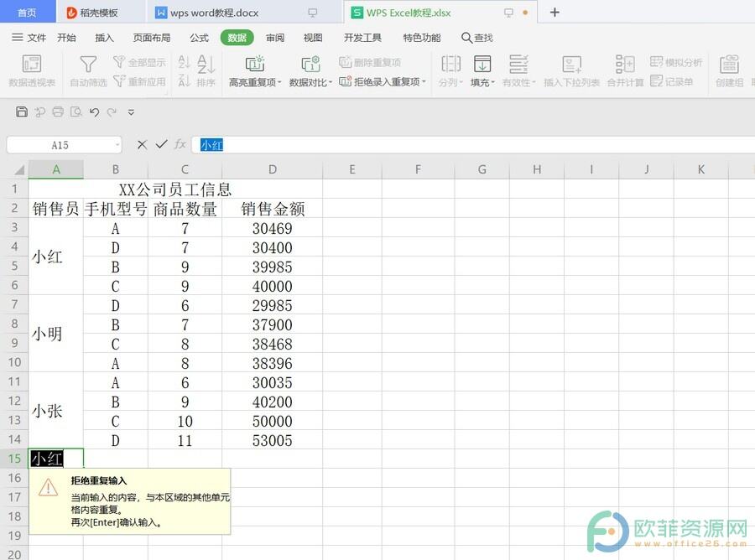
Task: Expand the quick access toolbar customize arrow
Action: 131,112
